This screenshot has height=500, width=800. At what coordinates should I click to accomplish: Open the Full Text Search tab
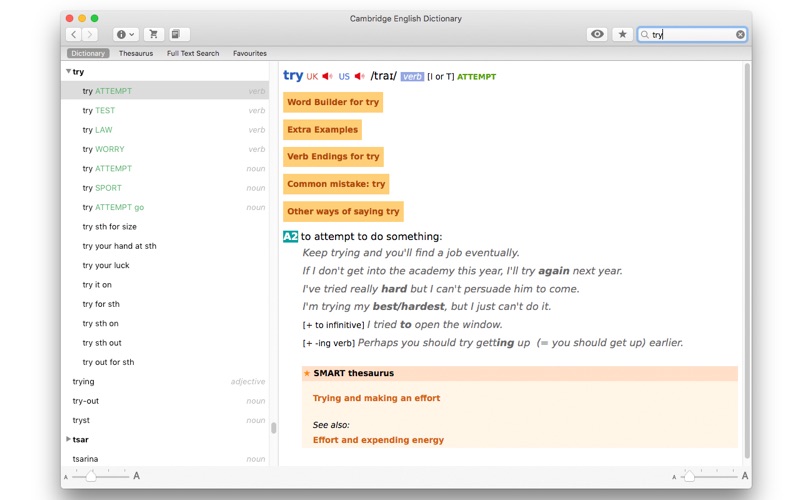tap(193, 53)
